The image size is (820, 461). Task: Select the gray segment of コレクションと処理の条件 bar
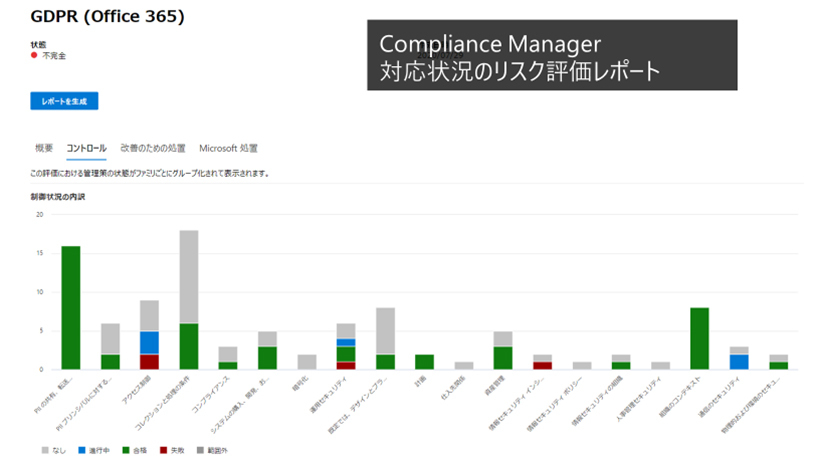tap(189, 277)
